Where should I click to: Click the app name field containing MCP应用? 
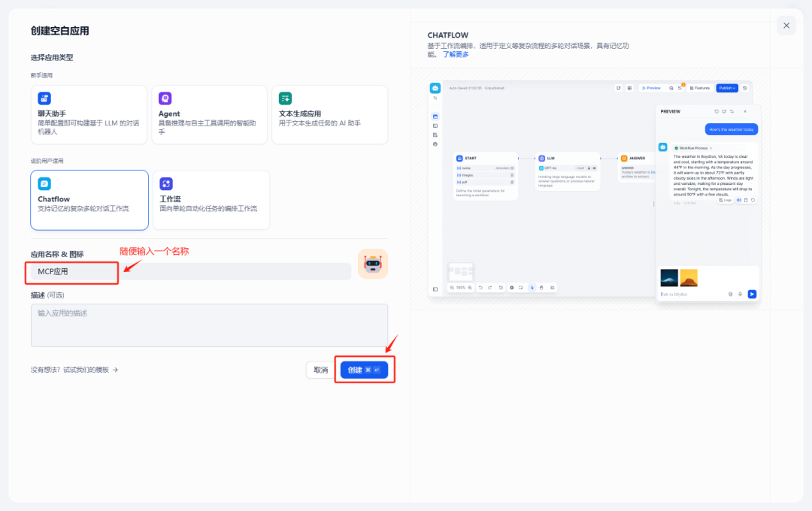coord(190,271)
